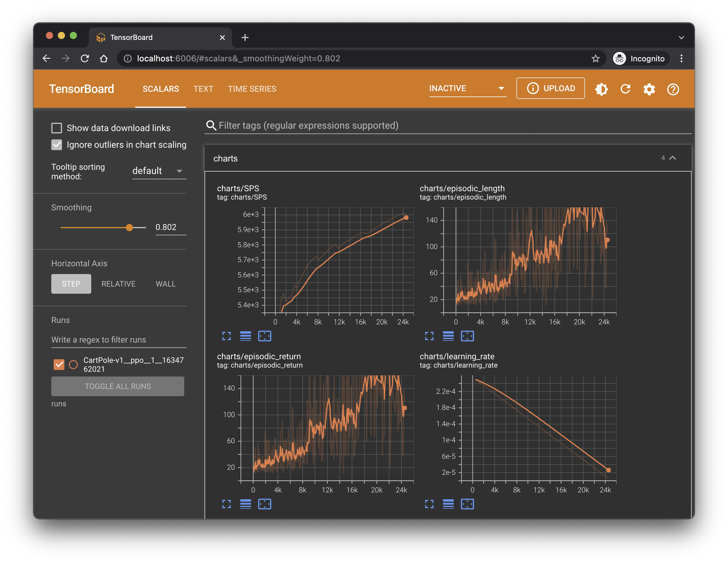Expand the charts/learning_rate chart to full size
This screenshot has width=728, height=563.
[x=429, y=504]
